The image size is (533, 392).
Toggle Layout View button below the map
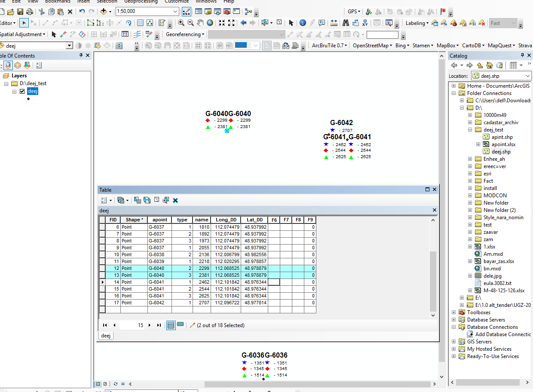(x=105, y=384)
